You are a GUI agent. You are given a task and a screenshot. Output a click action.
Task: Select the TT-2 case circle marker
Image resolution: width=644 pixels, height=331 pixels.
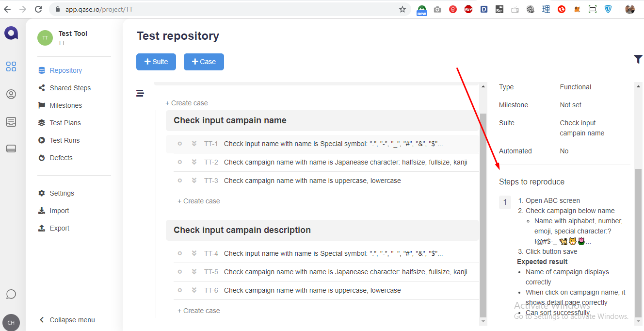pyautogui.click(x=180, y=162)
